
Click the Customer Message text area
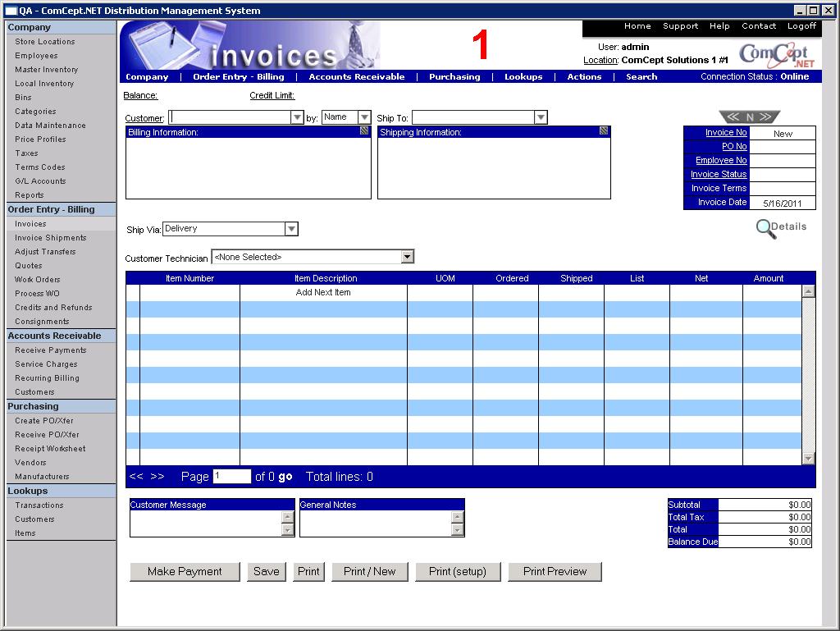[206, 524]
